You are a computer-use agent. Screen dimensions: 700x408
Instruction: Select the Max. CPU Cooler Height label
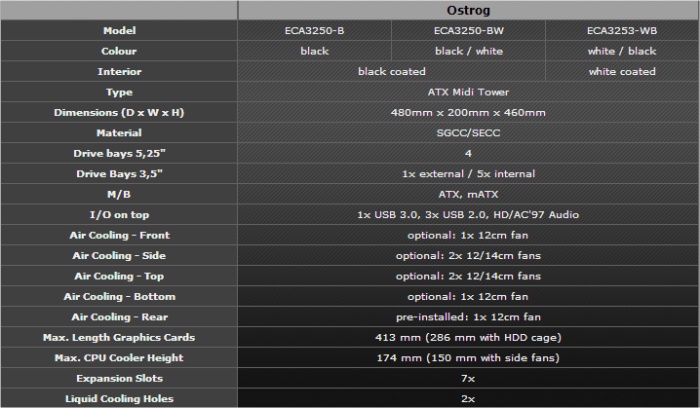[119, 358]
